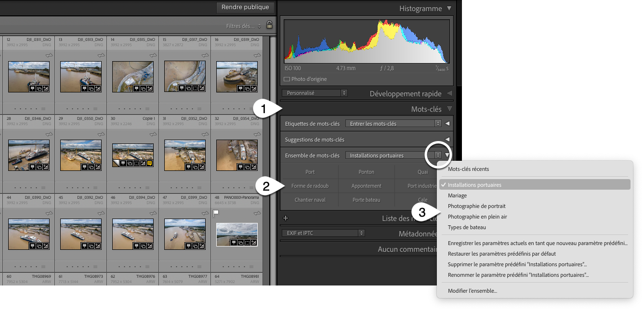
Task: Click keyword badge on DJI_0311_DxO thumbnail
Action: 32,89
